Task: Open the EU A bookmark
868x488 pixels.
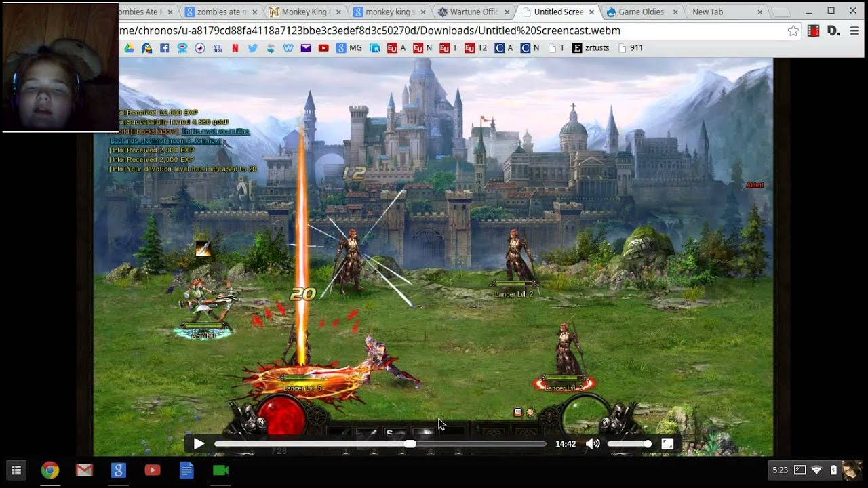Action: click(x=396, y=48)
